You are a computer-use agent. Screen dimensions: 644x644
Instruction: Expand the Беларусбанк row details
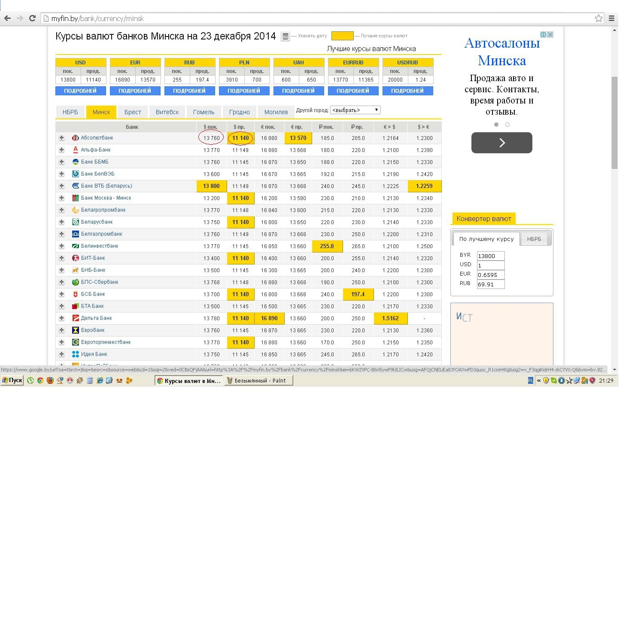[x=61, y=222]
